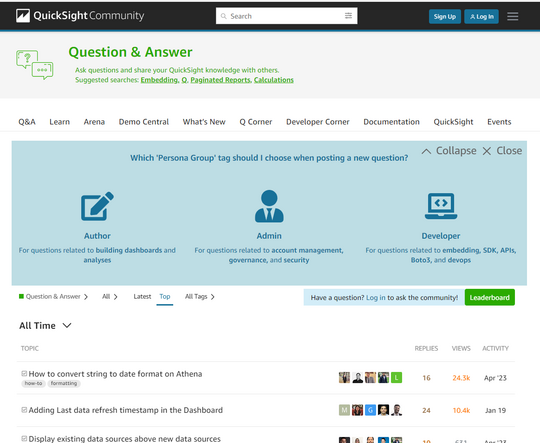Collapse the Persona Group banner

(449, 151)
